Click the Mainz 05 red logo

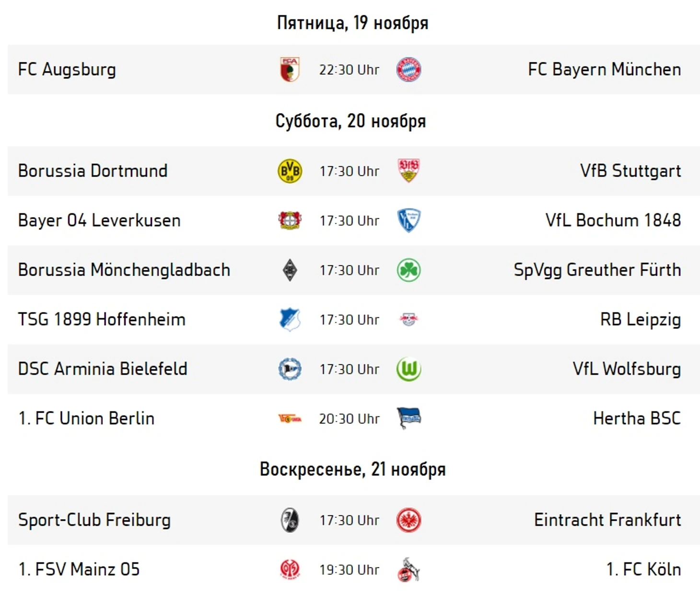(x=290, y=569)
